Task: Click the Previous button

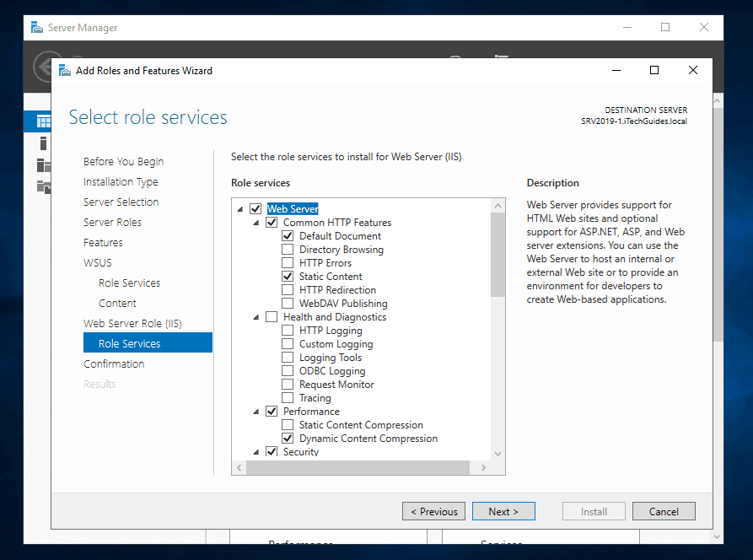Action: (433, 511)
